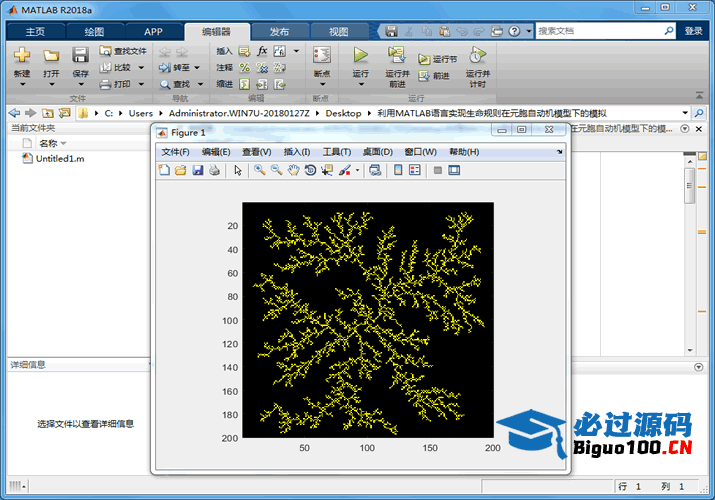Click the zoom in tool in Figure toolbar

[x=259, y=171]
